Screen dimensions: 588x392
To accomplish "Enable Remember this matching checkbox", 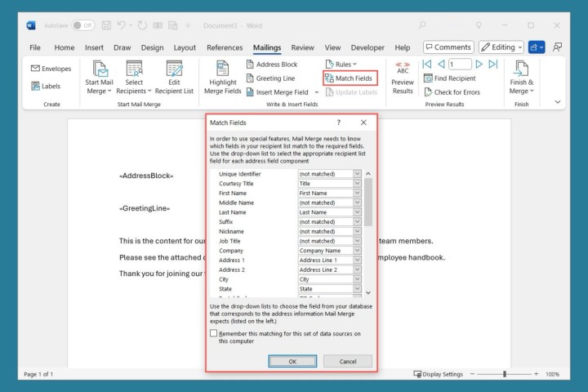I will [x=214, y=333].
